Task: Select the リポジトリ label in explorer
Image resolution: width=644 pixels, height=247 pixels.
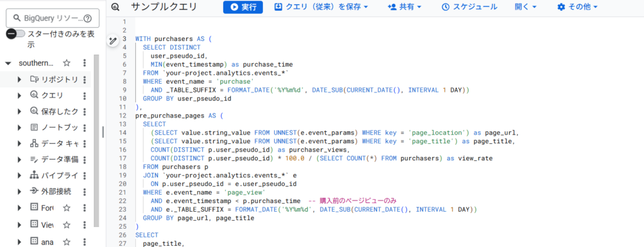Action: click(x=60, y=79)
